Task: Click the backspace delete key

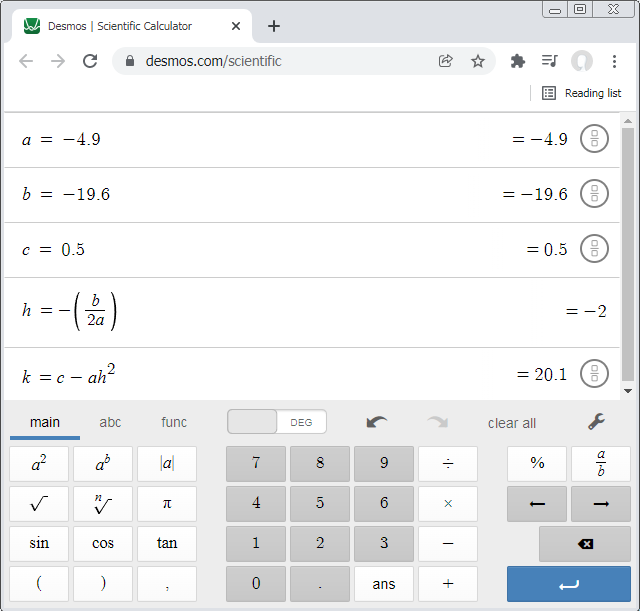Action: pos(585,544)
